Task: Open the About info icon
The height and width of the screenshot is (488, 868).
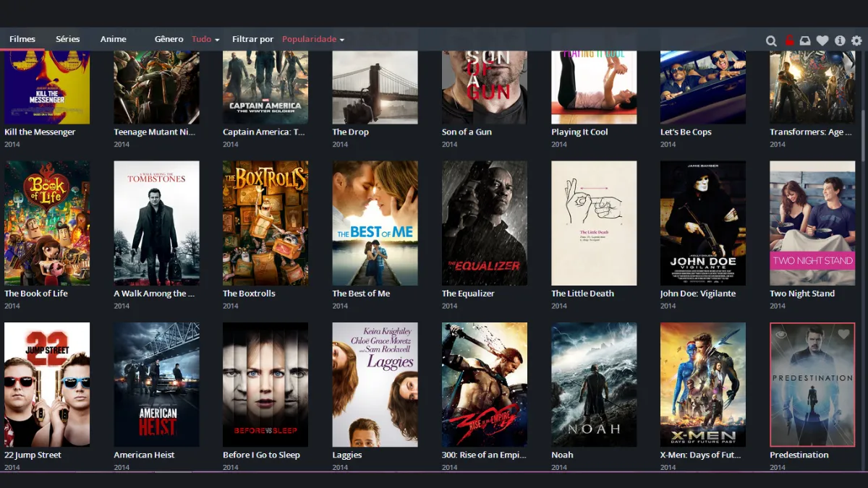Action: [840, 41]
